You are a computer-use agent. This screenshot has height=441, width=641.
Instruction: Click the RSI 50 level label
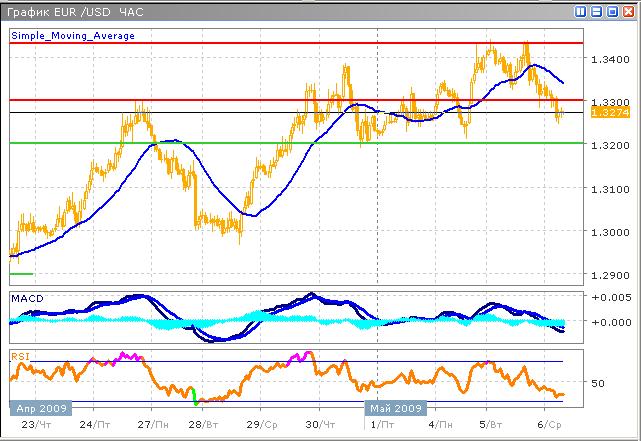[x=600, y=383]
